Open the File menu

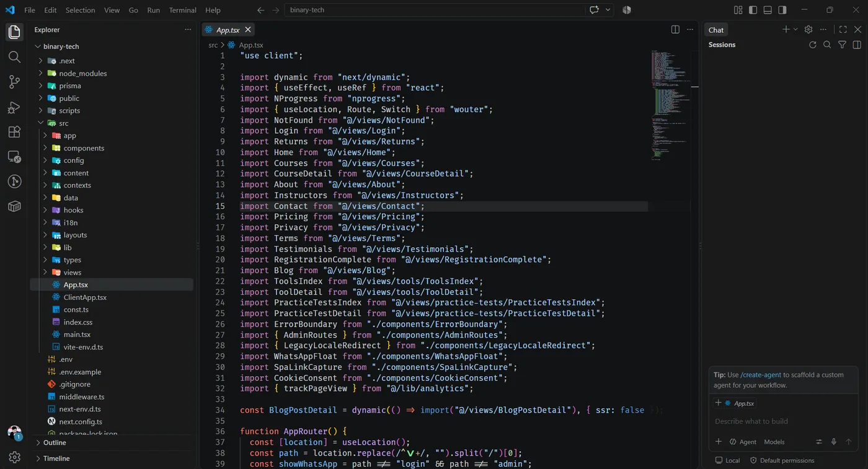(30, 10)
